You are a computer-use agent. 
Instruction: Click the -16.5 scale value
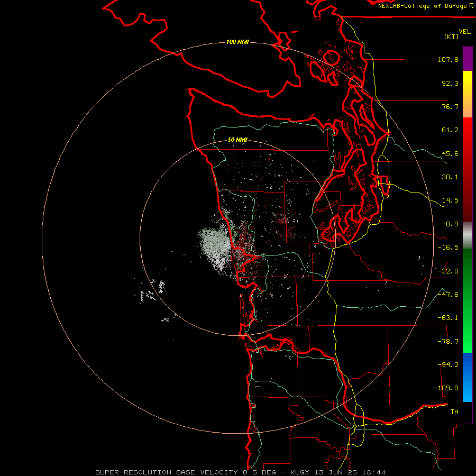coord(448,248)
